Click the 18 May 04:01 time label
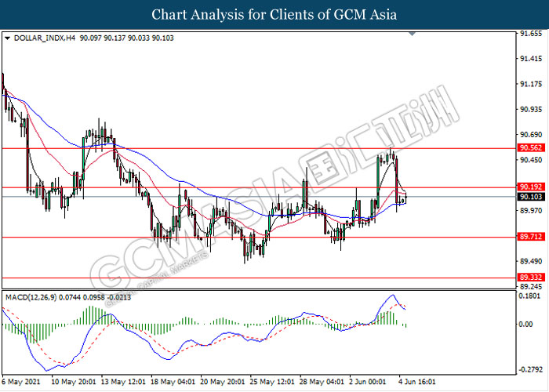 [173, 382]
